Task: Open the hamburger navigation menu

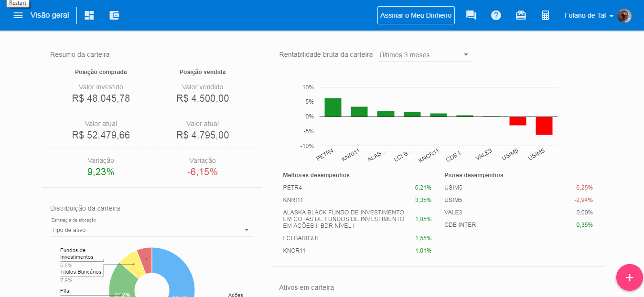Action: 18,15
